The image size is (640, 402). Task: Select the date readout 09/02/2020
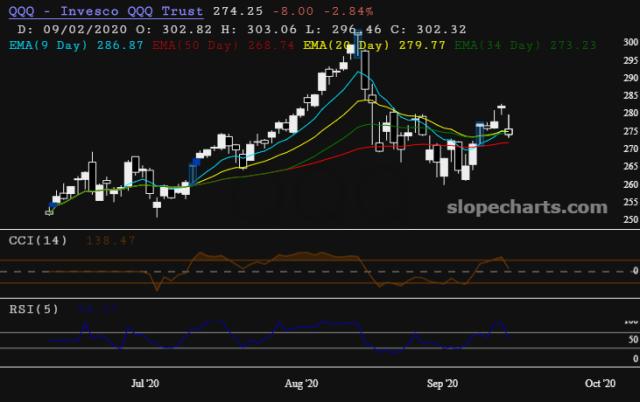coord(85,29)
